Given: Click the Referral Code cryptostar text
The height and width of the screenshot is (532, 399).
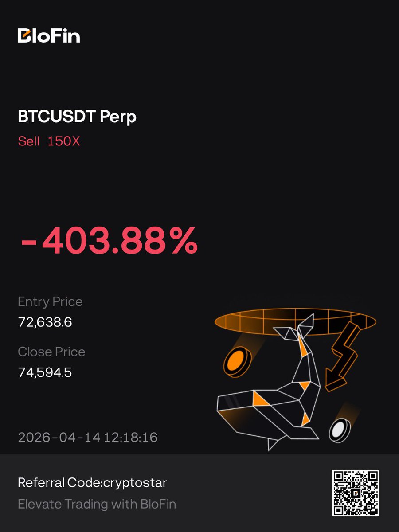Looking at the screenshot, I should [92, 482].
